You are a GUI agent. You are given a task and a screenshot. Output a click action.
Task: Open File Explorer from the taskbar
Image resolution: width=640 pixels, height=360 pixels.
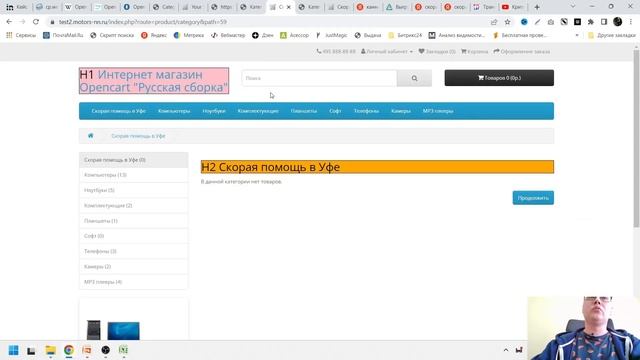coord(51,350)
